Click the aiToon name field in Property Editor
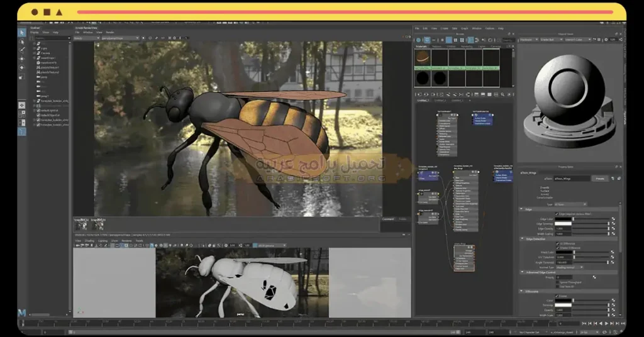The width and height of the screenshot is (644, 337). [x=572, y=179]
